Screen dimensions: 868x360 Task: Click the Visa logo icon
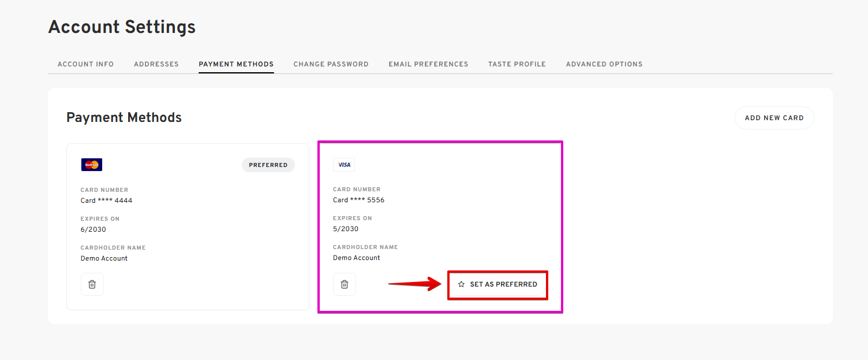coord(344,165)
